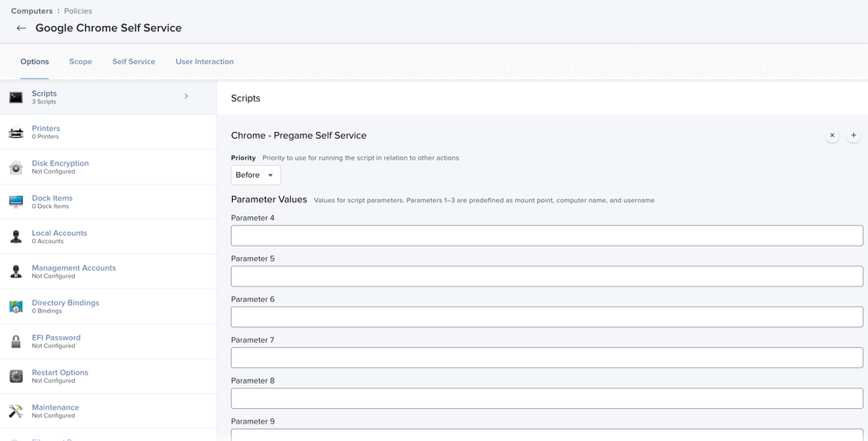Click the back arrow next to policy name
The width and height of the screenshot is (868, 441).
tap(21, 29)
